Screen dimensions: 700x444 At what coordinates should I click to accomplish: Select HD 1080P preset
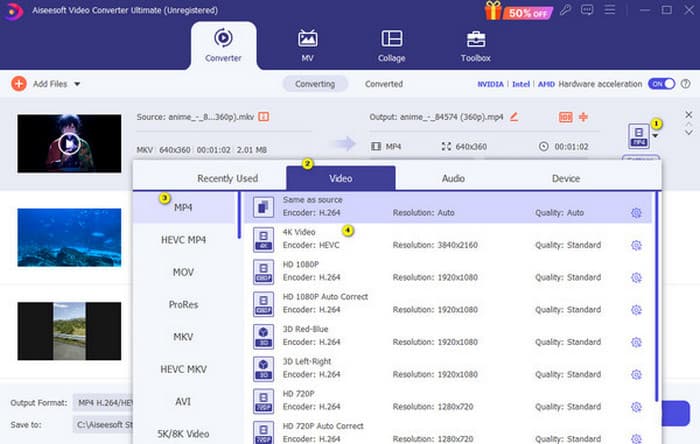448,272
